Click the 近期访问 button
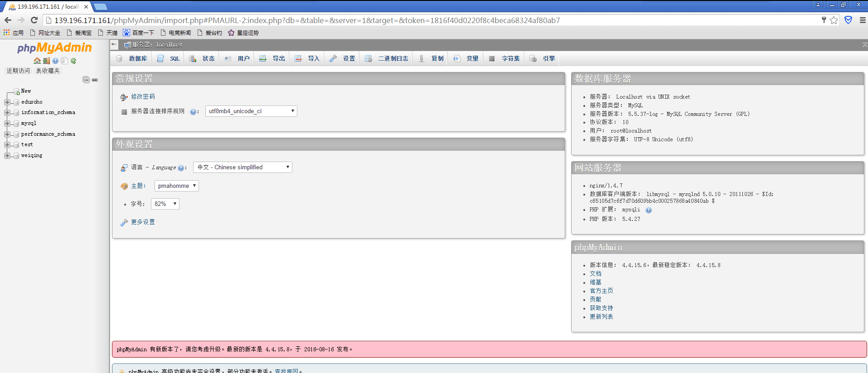Image resolution: width=868 pixels, height=373 pixels. (18, 71)
